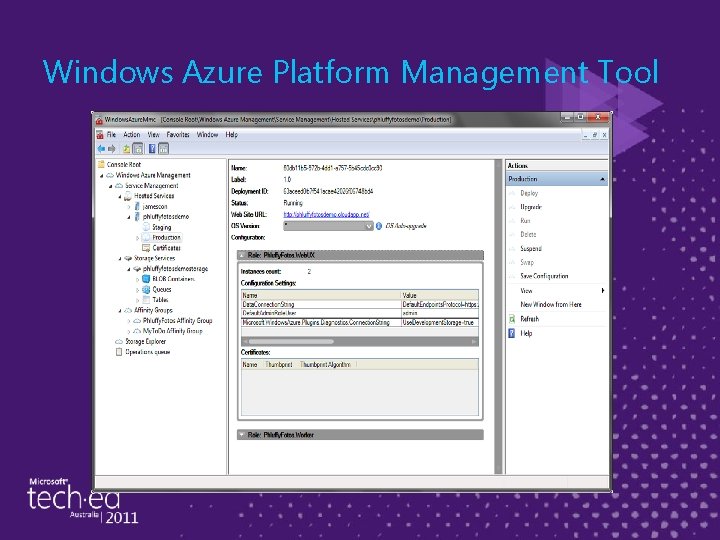Click the Help icon in Actions pane
720x540 pixels.
[x=512, y=333]
